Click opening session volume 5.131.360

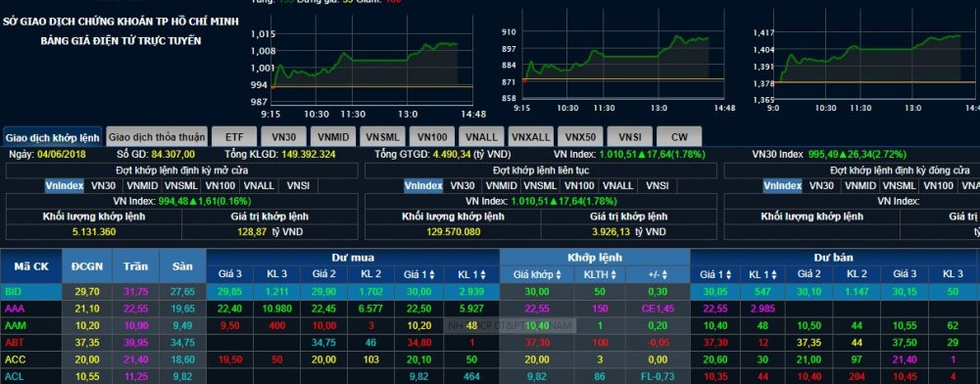94,231
